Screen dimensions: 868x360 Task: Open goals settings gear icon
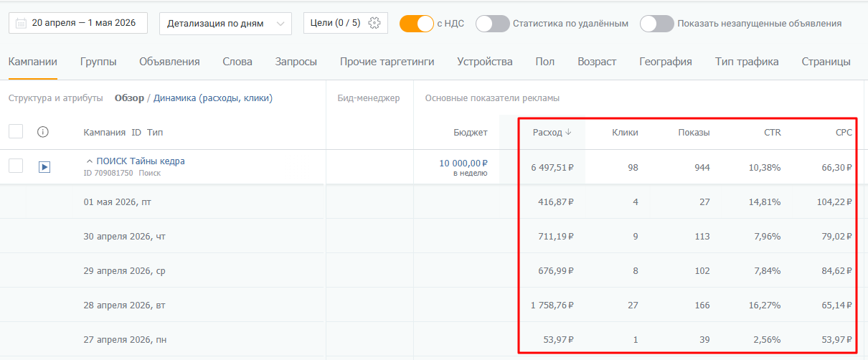point(374,23)
